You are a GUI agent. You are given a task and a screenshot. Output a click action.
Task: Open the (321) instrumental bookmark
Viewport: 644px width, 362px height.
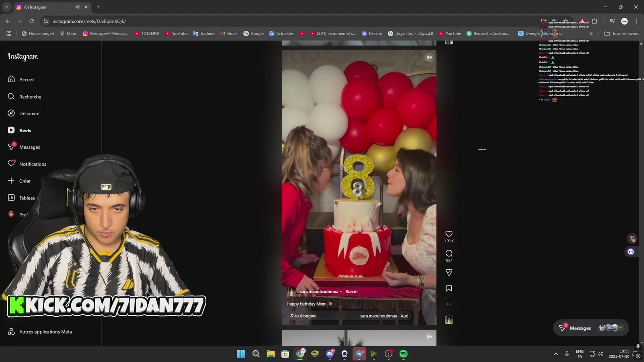click(x=332, y=34)
